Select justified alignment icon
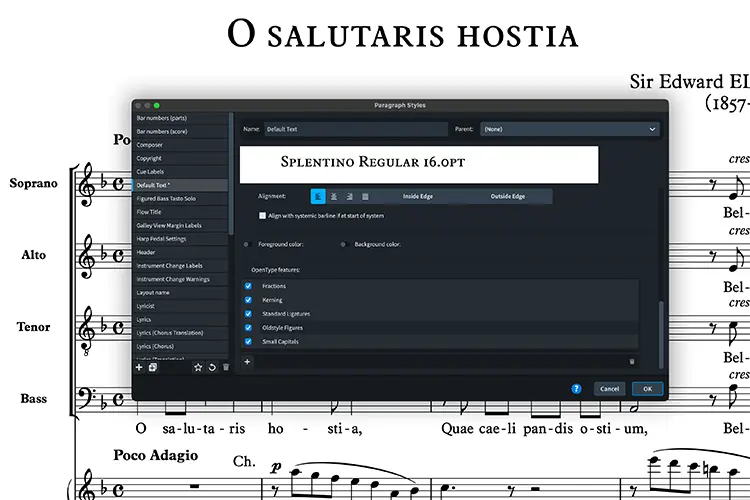Screen dimensions: 750x500 coord(365,197)
